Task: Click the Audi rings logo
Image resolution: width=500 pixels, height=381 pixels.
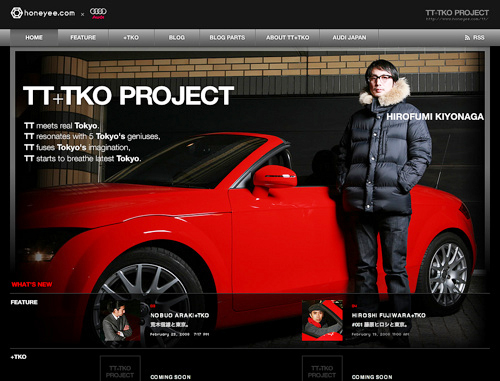Action: 98,11
